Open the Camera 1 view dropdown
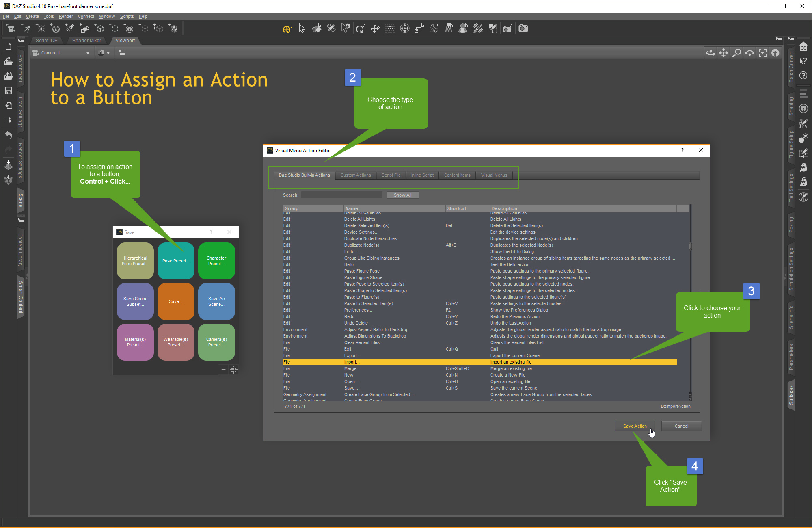Image resolution: width=812 pixels, height=528 pixels. [x=61, y=53]
